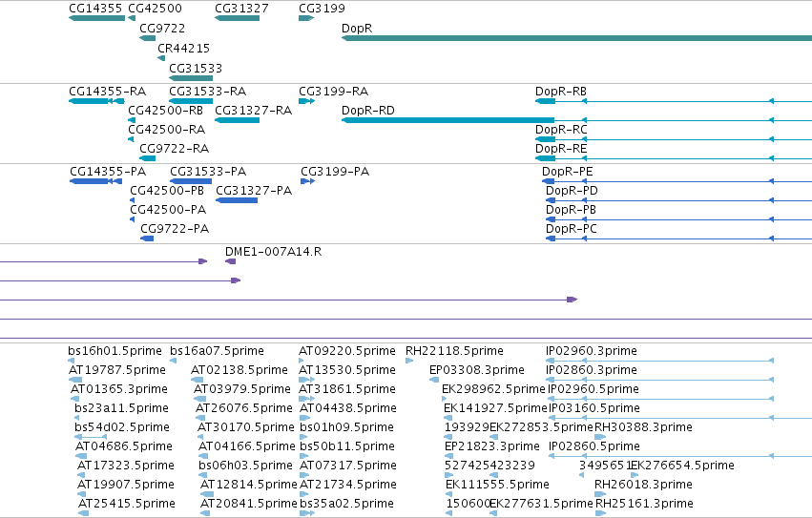Select the DopR-PD protein

(679, 200)
